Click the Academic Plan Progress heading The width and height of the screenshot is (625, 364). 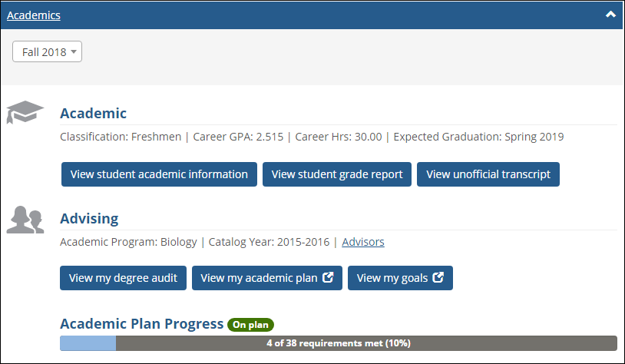[x=141, y=323]
